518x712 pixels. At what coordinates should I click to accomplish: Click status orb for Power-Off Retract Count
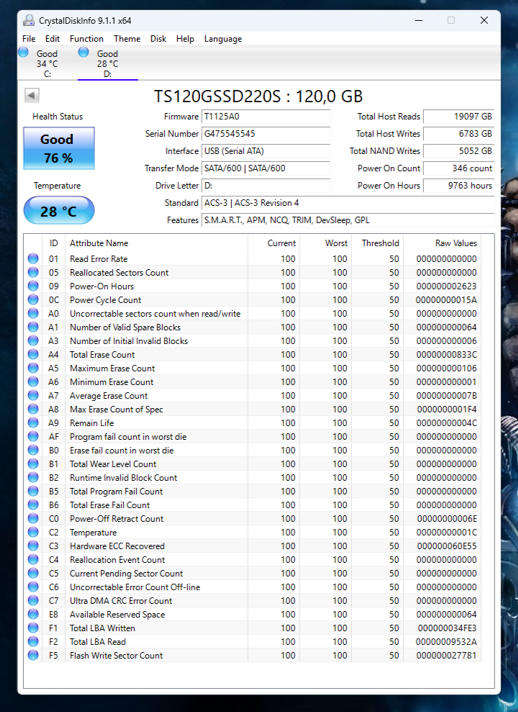pos(33,519)
